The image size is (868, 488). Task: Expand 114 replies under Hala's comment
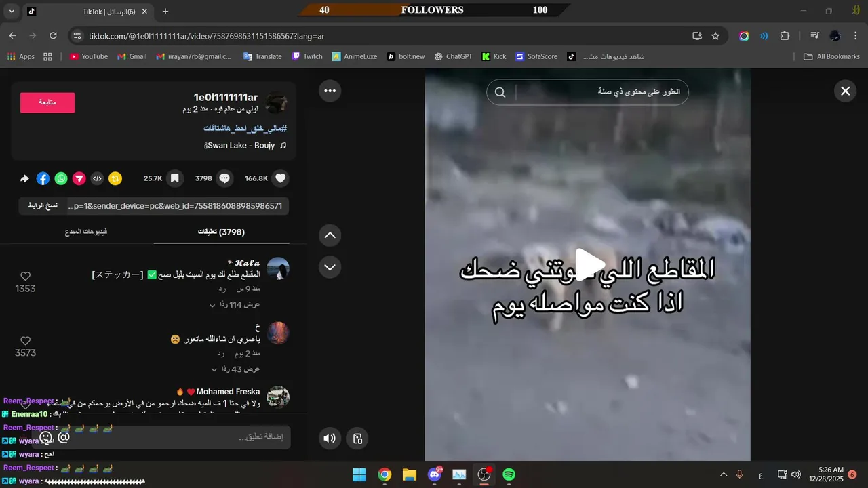point(235,305)
